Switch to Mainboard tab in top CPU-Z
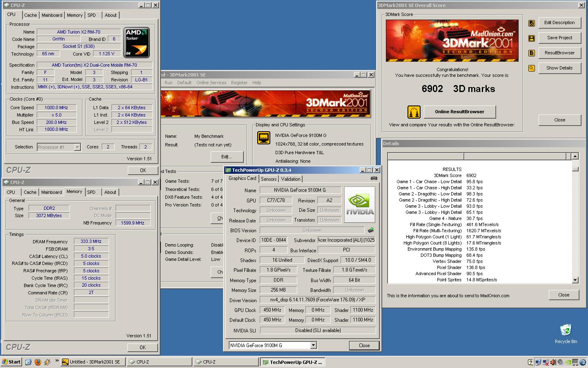This screenshot has width=588, height=368. click(52, 15)
